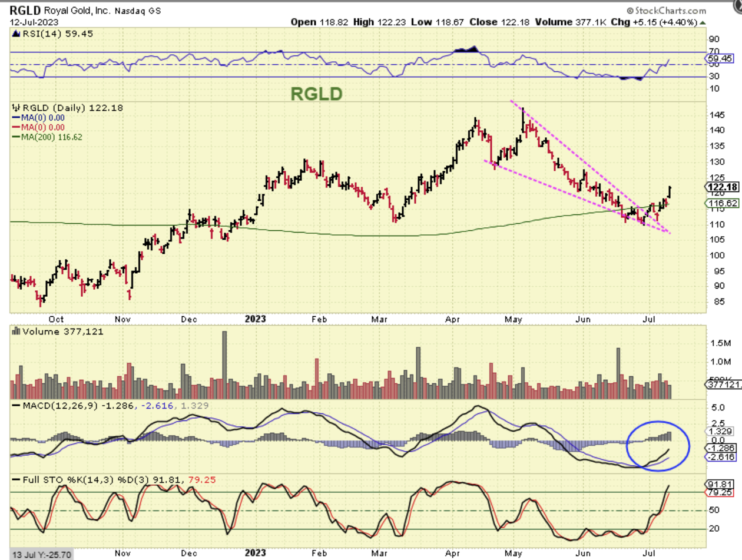
Task: Click the large green RGLD title
Action: pyautogui.click(x=316, y=94)
